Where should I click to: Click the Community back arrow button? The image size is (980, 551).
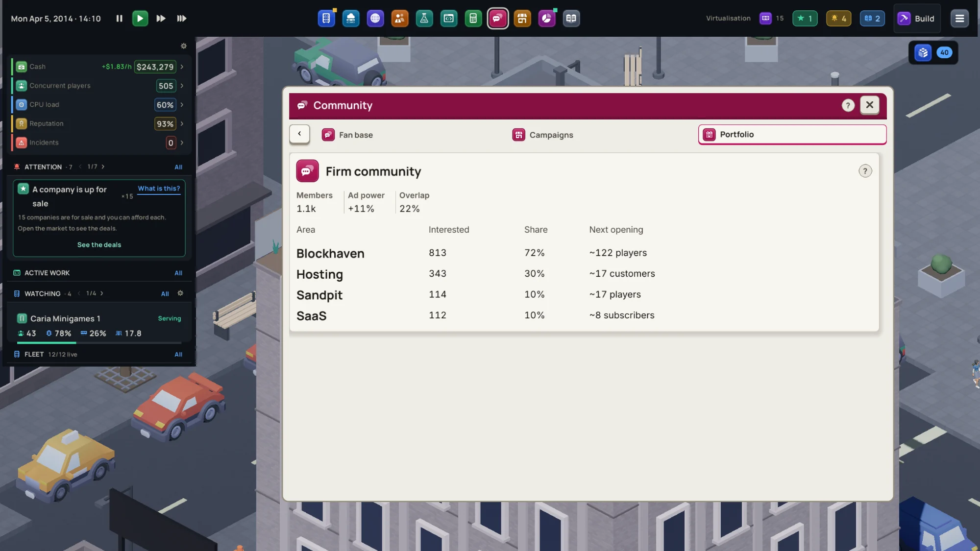(x=299, y=134)
